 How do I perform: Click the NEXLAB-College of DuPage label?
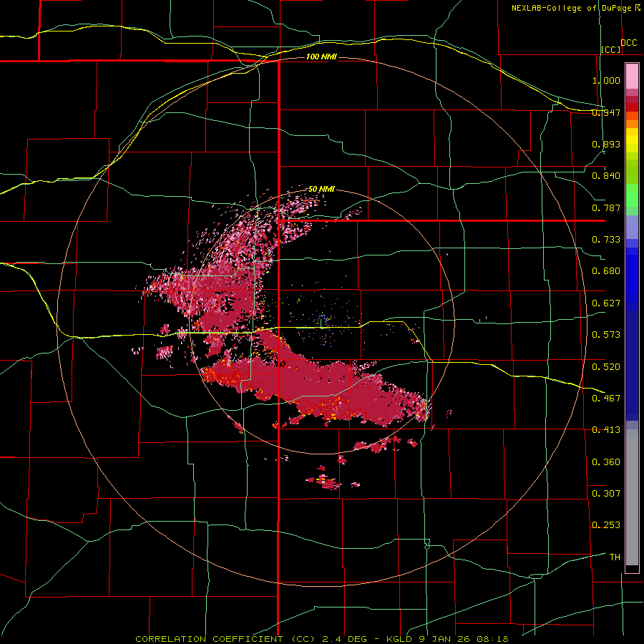click(571, 8)
